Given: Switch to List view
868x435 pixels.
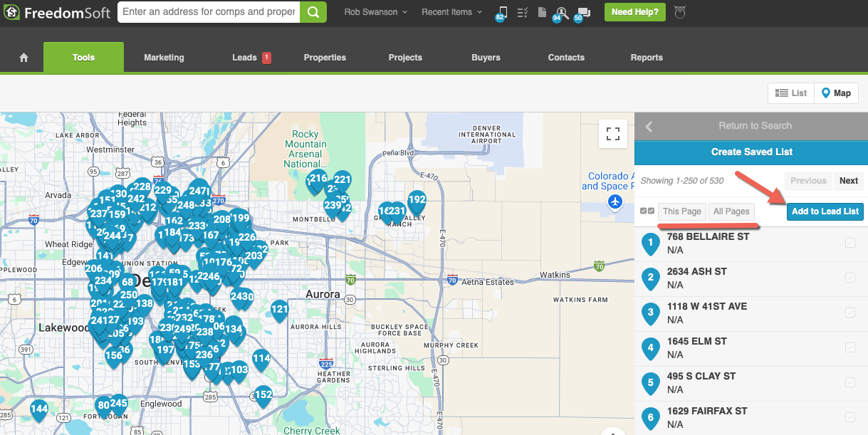Looking at the screenshot, I should (x=791, y=93).
